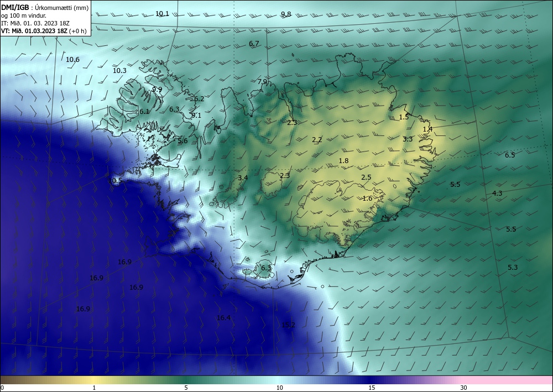Image resolution: width=553 pixels, height=392 pixels.
Task: Click the legend tick label 1
Action: click(94, 388)
